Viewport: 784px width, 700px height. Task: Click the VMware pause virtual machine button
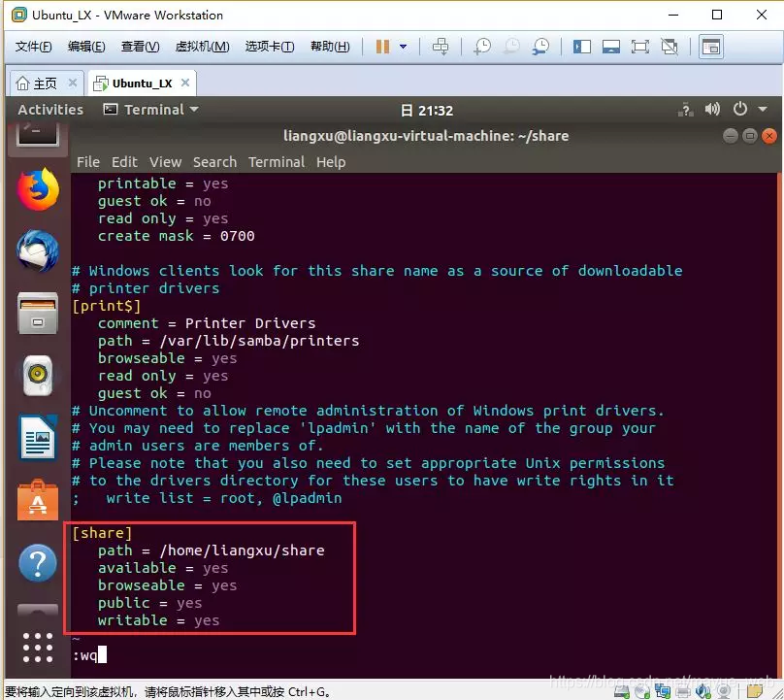click(x=382, y=47)
